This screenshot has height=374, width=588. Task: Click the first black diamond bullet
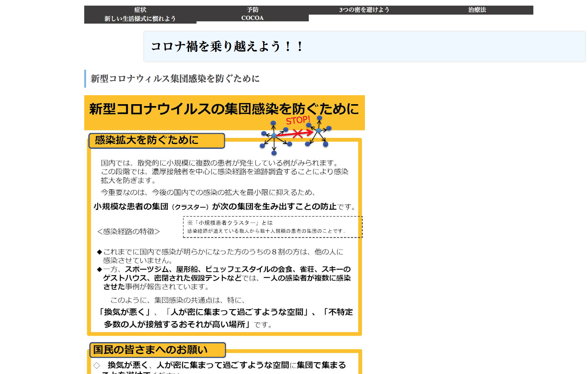(99, 252)
